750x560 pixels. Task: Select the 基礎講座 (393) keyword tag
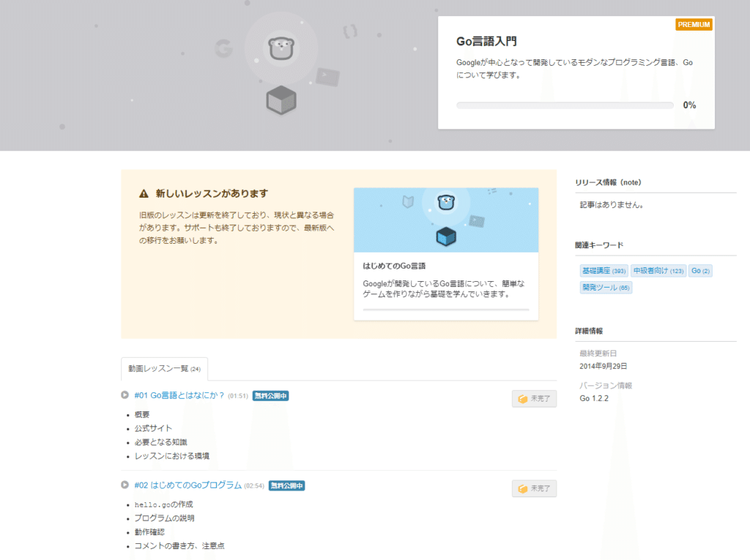tap(604, 270)
